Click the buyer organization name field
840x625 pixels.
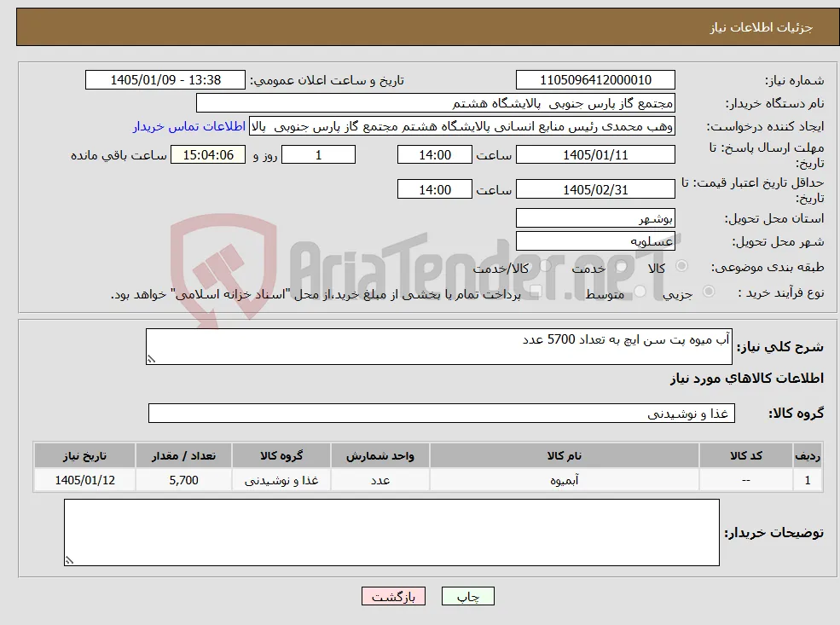click(436, 103)
